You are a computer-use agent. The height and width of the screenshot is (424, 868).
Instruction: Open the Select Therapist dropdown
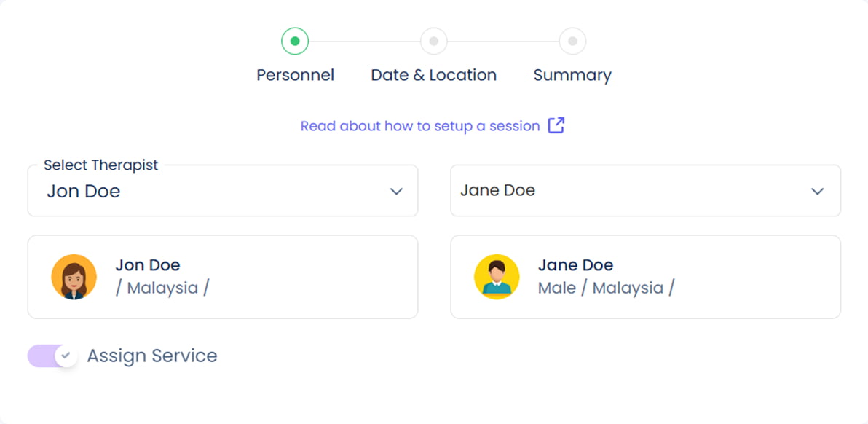(x=211, y=192)
